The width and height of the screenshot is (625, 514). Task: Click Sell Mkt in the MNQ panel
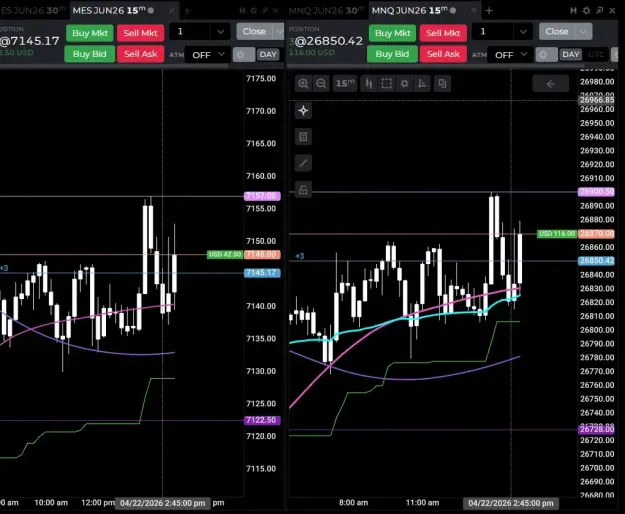[x=443, y=33]
